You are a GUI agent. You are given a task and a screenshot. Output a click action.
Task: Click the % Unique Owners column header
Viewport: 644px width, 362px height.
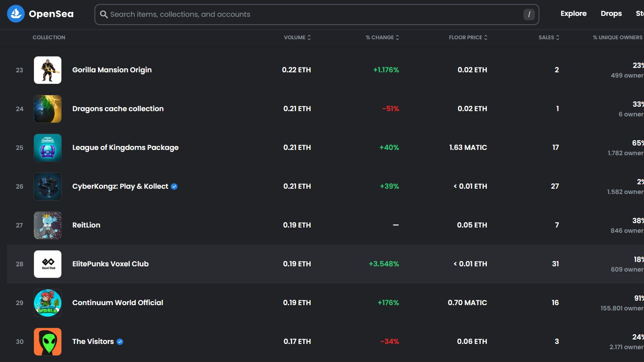[x=618, y=37]
